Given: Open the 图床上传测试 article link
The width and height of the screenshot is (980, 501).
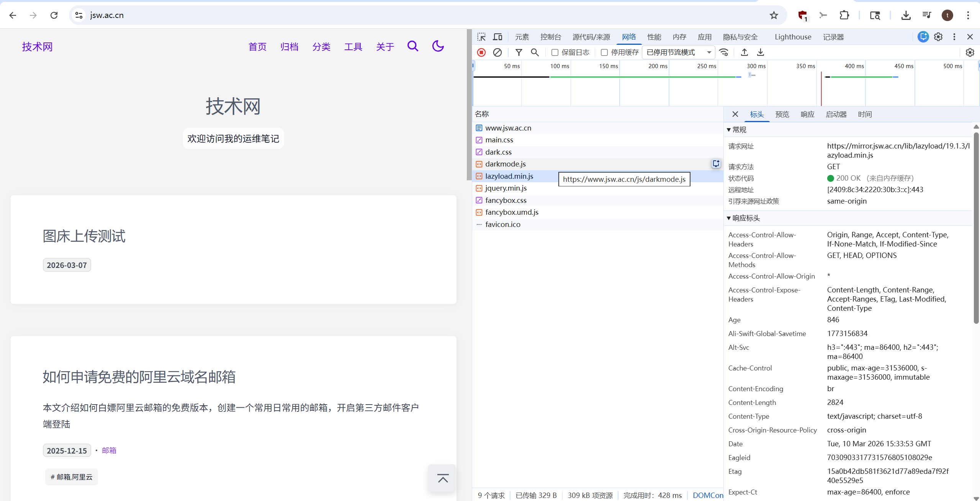Looking at the screenshot, I should 84,236.
